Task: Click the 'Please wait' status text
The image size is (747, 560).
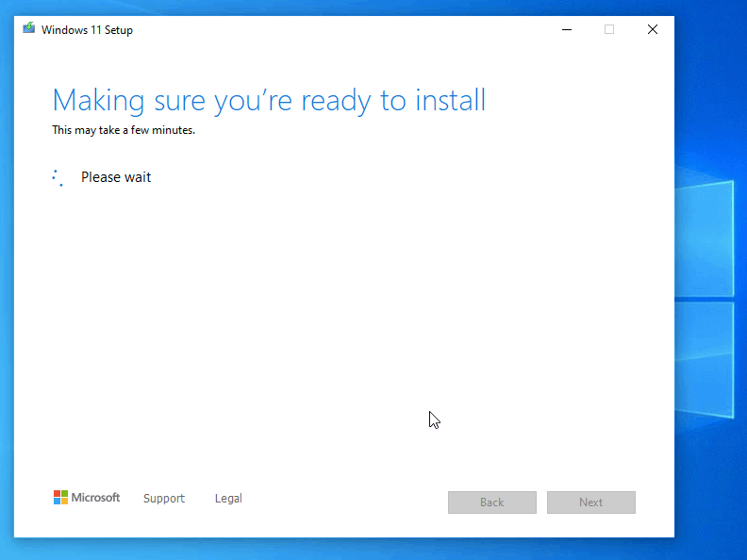Action: [x=116, y=177]
